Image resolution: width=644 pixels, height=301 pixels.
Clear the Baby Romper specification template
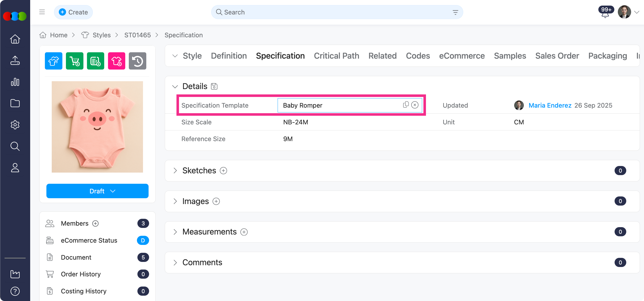click(x=415, y=105)
